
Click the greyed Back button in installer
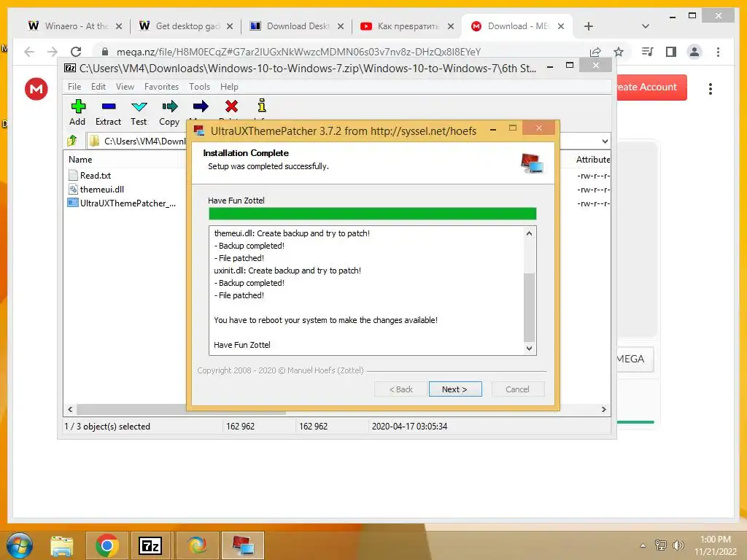coord(400,389)
